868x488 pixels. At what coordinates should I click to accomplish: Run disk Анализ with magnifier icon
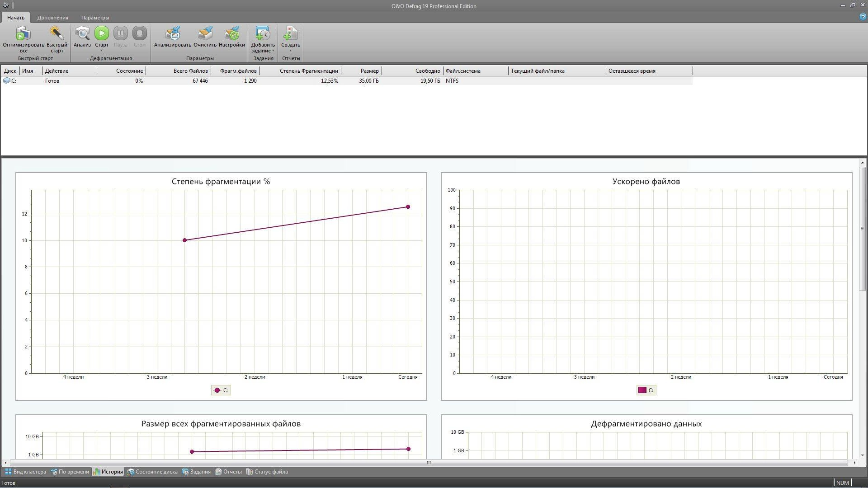point(82,34)
